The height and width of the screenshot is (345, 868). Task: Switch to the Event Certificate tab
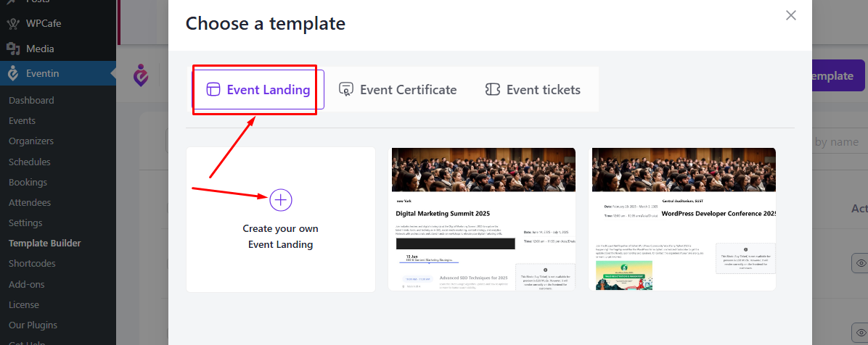(x=398, y=90)
